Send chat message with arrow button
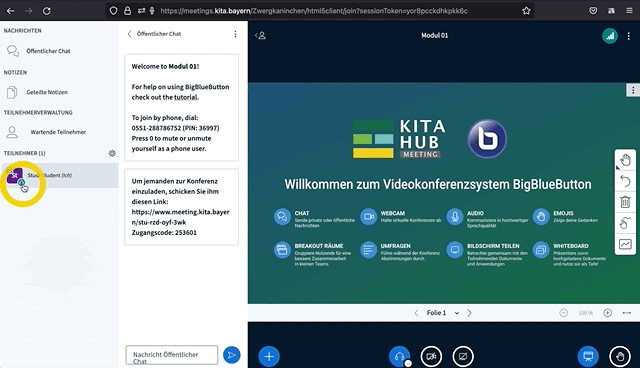Viewport: 640px width, 368px height. (x=231, y=355)
